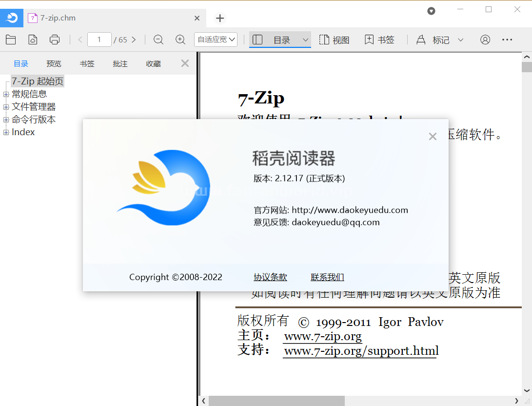Expand the Index tree node
Image resolution: width=532 pixels, height=406 pixels.
[x=6, y=132]
